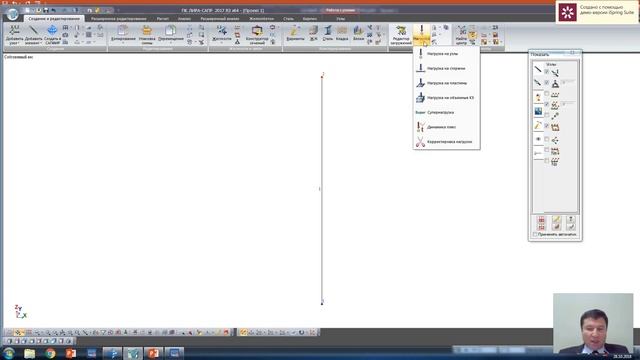Open the Жесткости tool

coord(222,33)
